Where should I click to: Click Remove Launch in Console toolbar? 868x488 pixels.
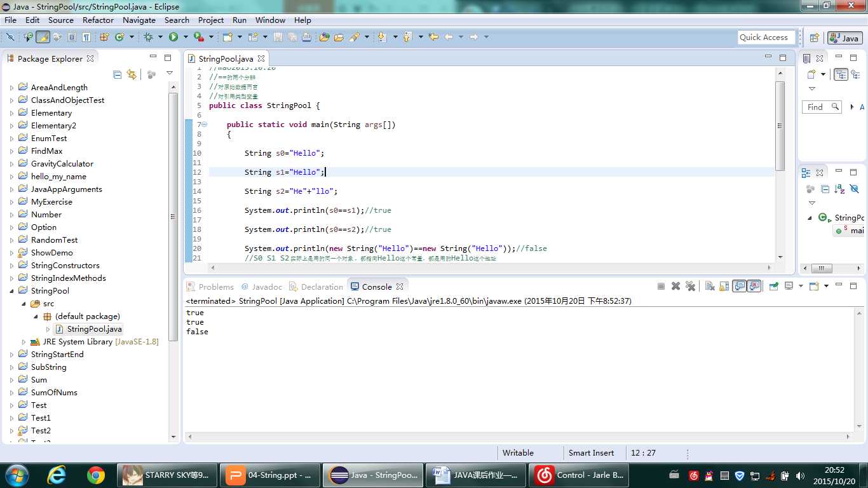[675, 286]
